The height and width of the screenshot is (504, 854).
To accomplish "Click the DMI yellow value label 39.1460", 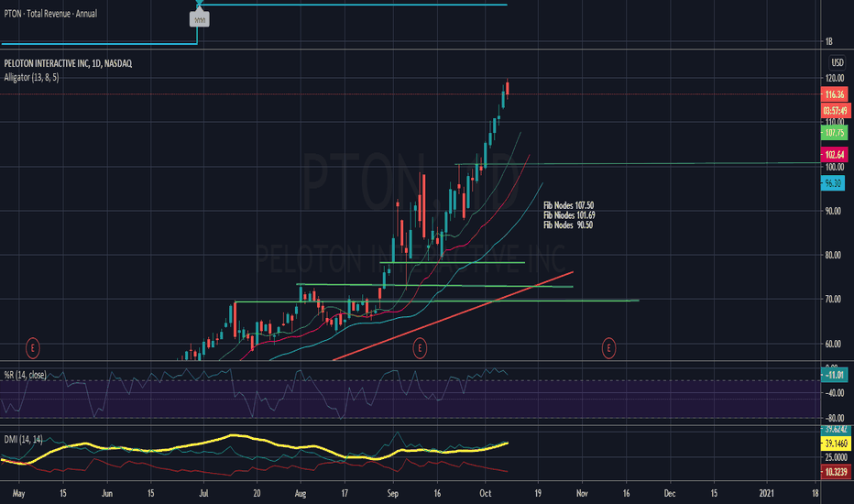I will click(x=836, y=444).
